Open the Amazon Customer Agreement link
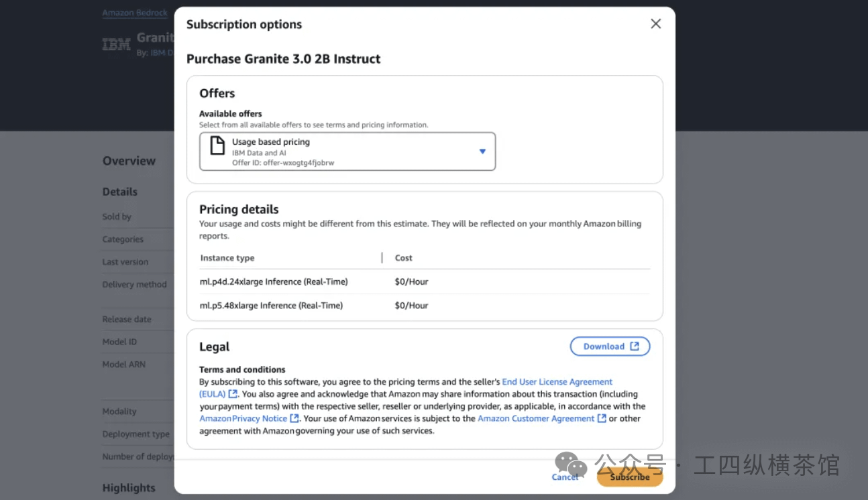Screen dimensions: 868x500 pos(535,418)
